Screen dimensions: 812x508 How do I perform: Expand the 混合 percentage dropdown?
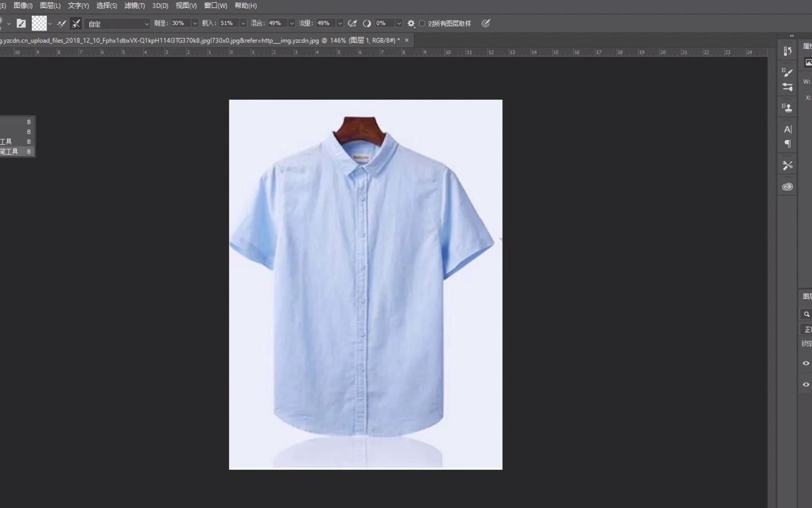291,23
